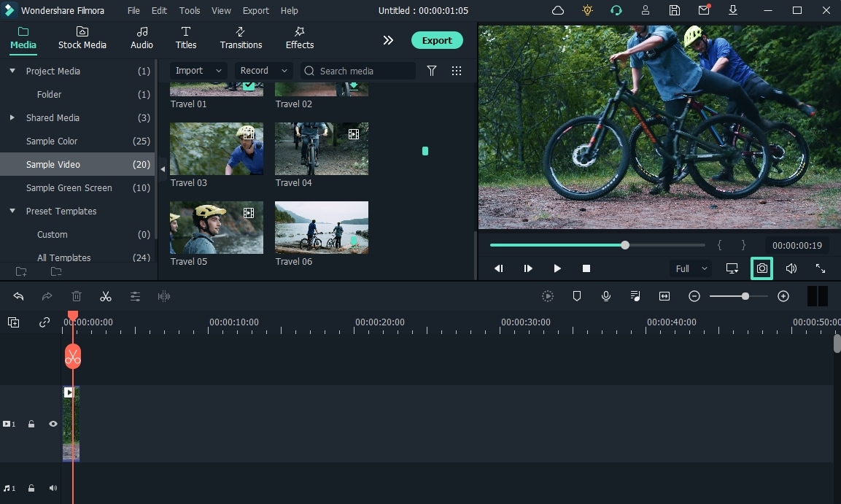Open the Full preview quality dropdown

click(691, 268)
